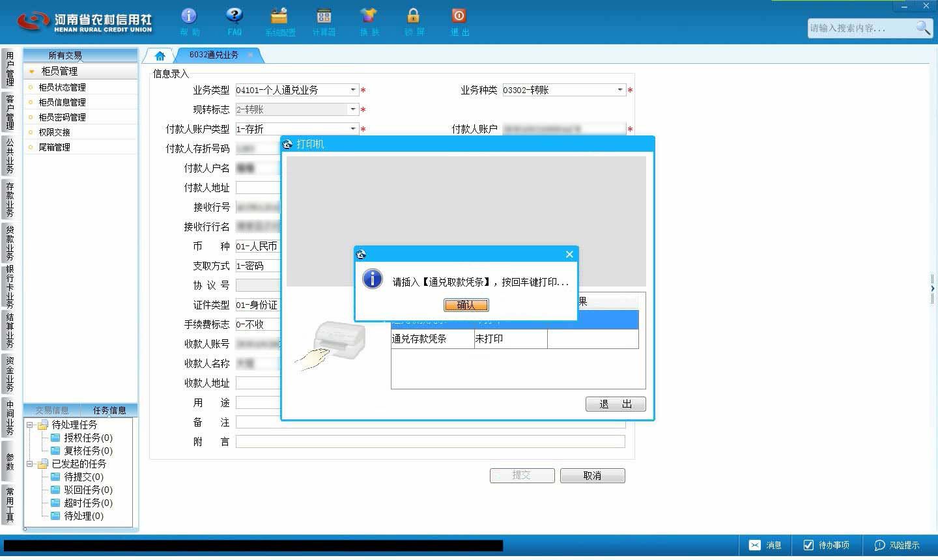Switch to the 6032通兑业务 tab
This screenshot has height=560, width=938.
[214, 55]
